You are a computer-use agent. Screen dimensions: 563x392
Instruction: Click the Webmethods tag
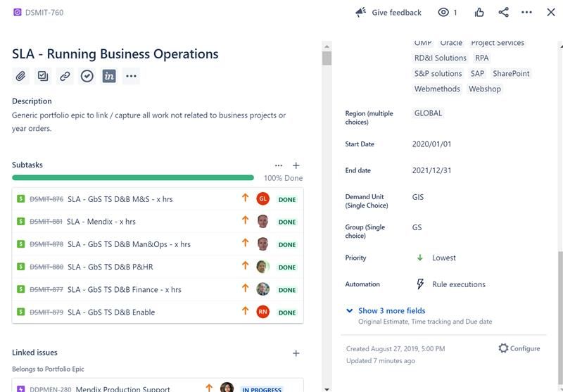(437, 89)
